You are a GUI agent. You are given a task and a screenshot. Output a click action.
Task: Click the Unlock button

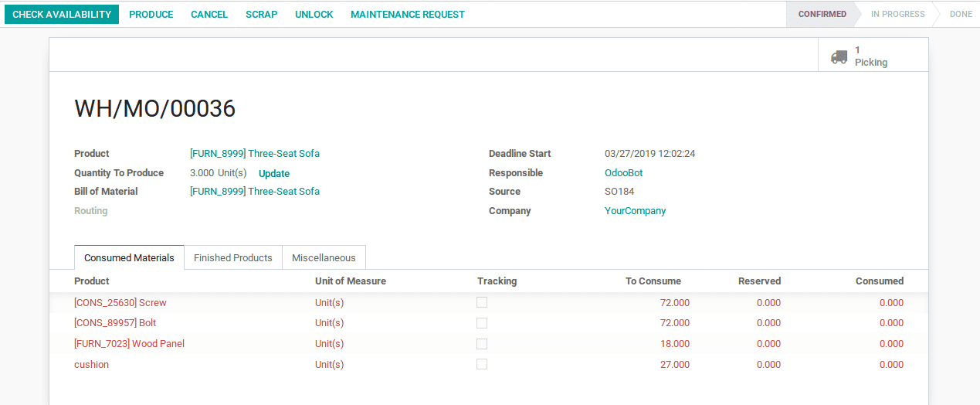[x=314, y=15]
